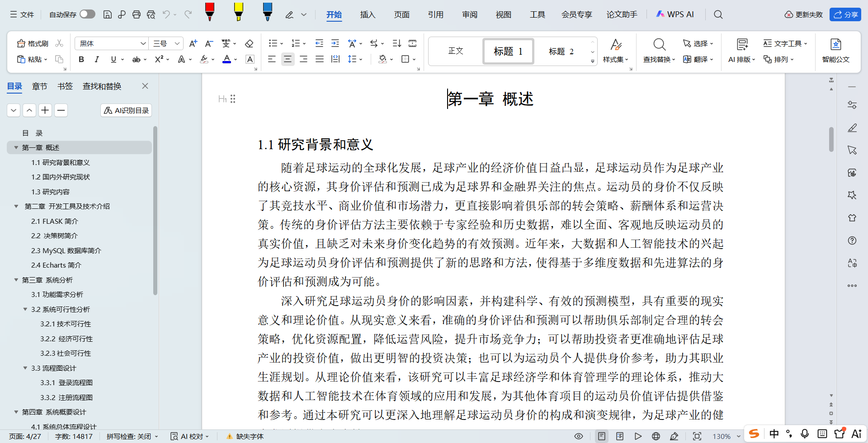Toggle the strikethrough formatting button
The width and height of the screenshot is (868, 443).
[136, 59]
